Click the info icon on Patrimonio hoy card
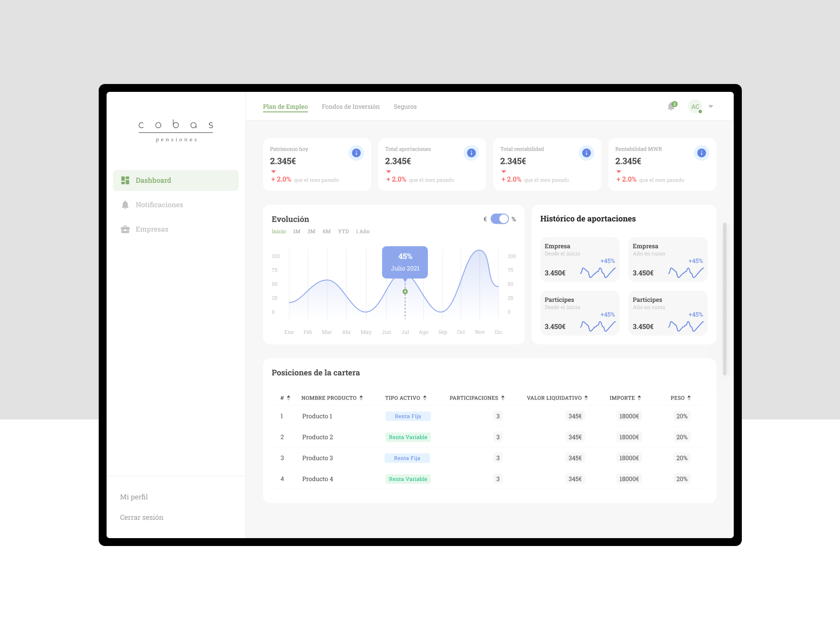The image size is (840, 630). point(356,153)
